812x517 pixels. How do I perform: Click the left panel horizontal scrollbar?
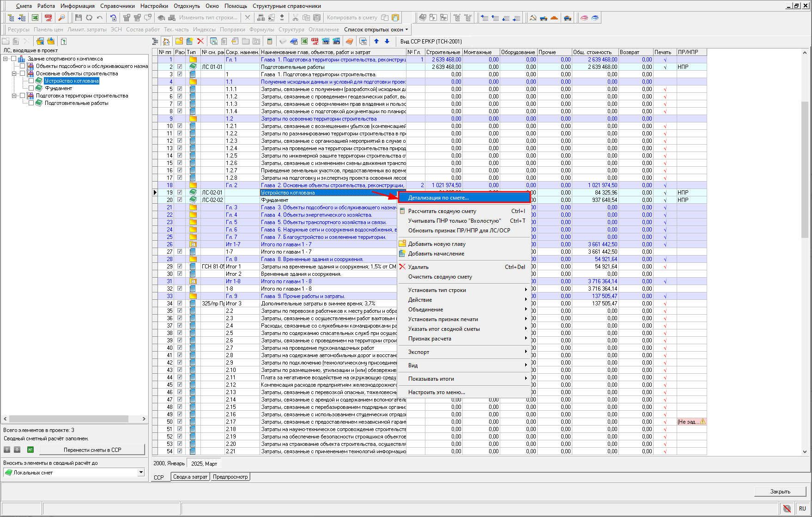pos(69,419)
